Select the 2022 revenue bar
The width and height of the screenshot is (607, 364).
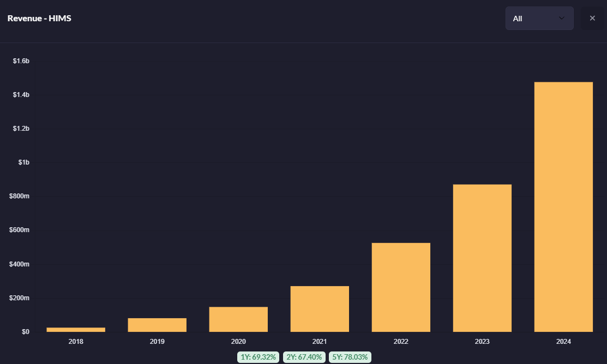[x=401, y=287]
